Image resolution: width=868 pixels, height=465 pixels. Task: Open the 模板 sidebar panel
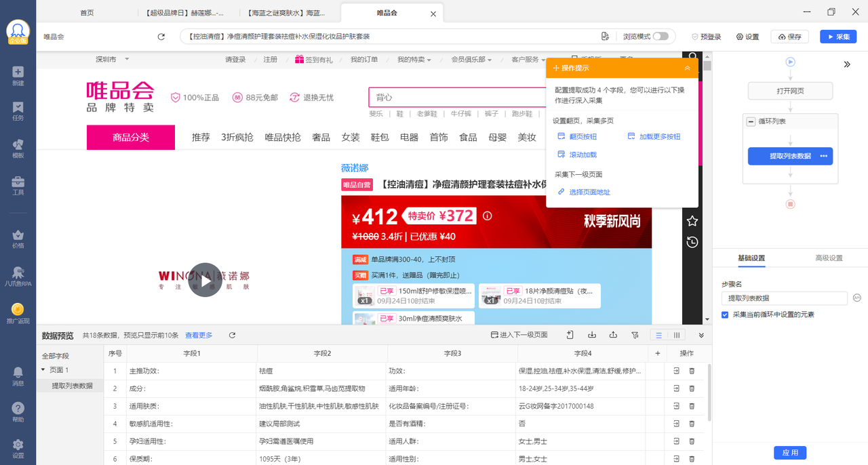click(x=18, y=148)
